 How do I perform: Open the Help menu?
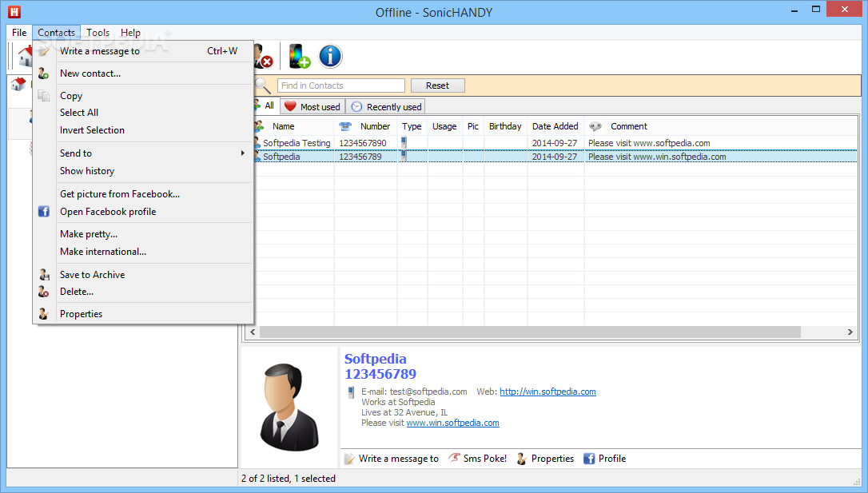[130, 33]
